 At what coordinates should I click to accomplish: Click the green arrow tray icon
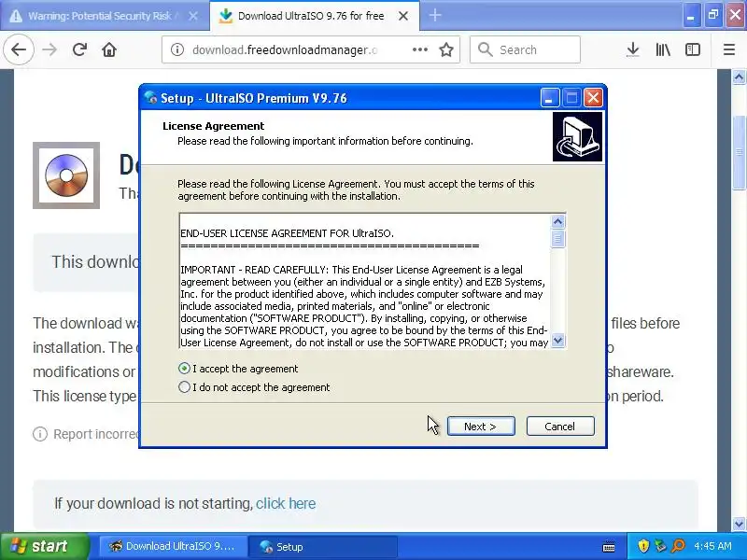point(660,546)
